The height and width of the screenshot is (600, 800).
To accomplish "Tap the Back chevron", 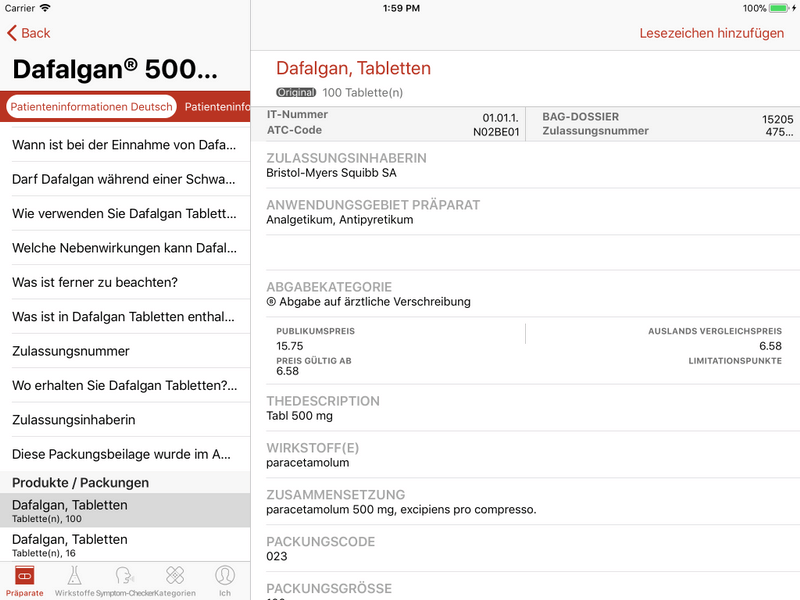I will pos(13,33).
